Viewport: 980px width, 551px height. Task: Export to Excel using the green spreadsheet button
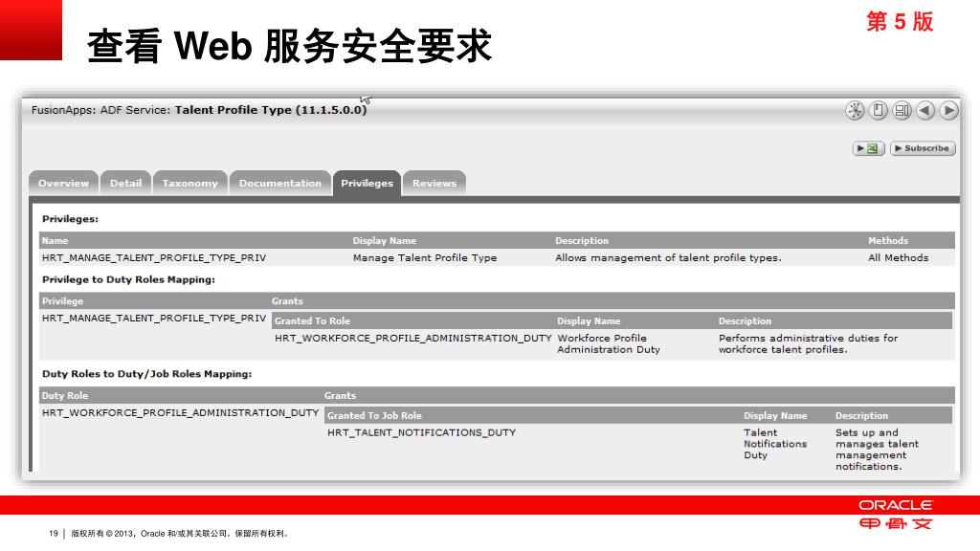point(868,148)
